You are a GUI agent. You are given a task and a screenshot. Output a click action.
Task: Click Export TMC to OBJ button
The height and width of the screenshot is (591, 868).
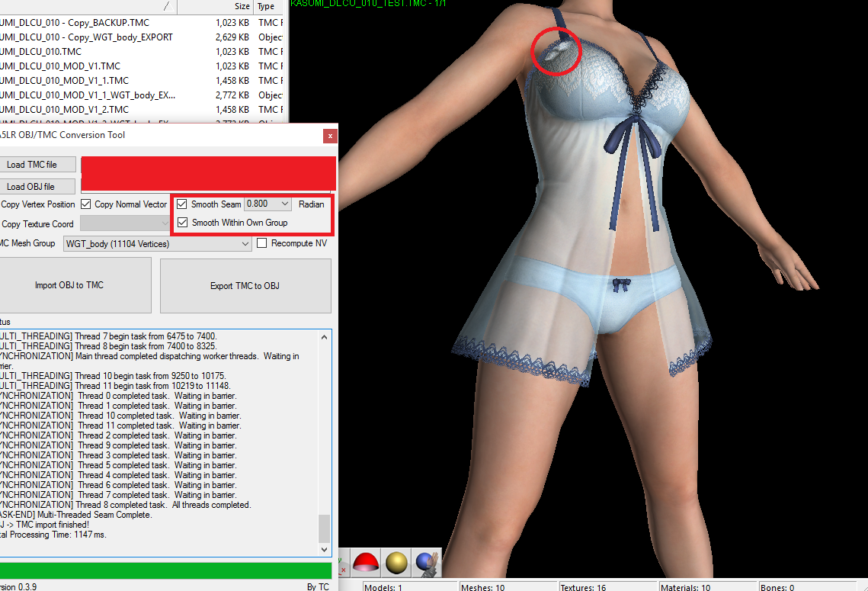click(x=245, y=286)
